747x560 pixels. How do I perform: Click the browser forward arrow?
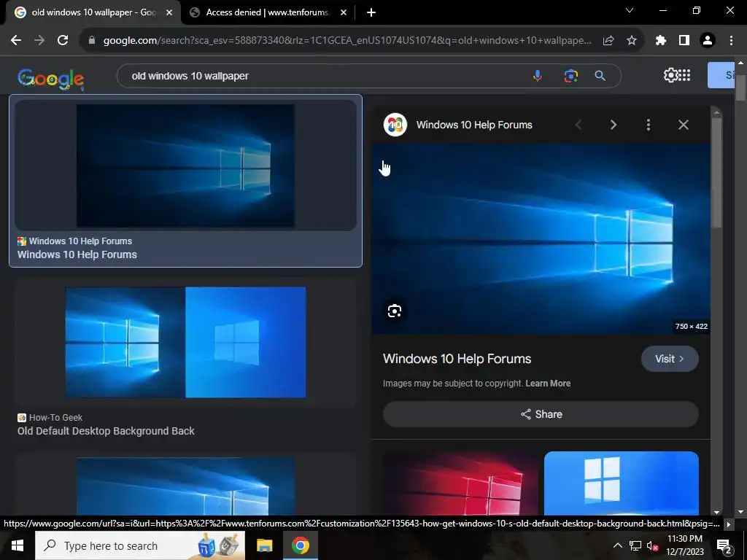(39, 41)
